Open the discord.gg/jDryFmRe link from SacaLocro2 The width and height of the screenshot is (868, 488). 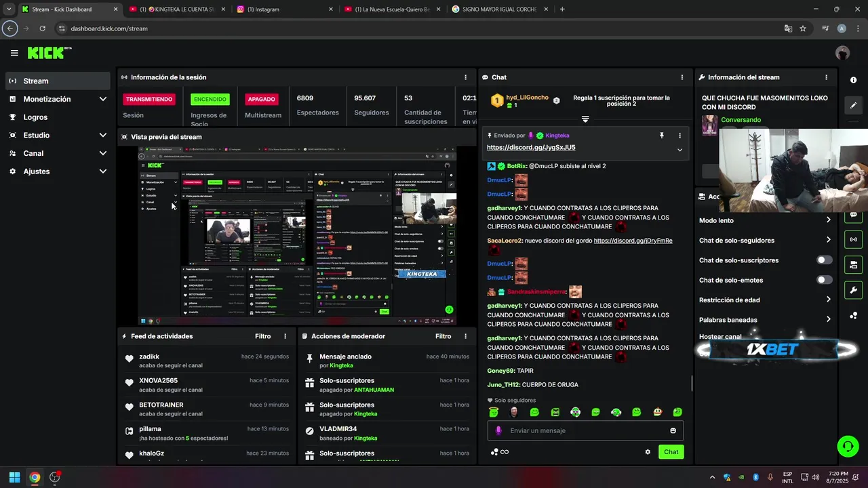[x=633, y=241]
